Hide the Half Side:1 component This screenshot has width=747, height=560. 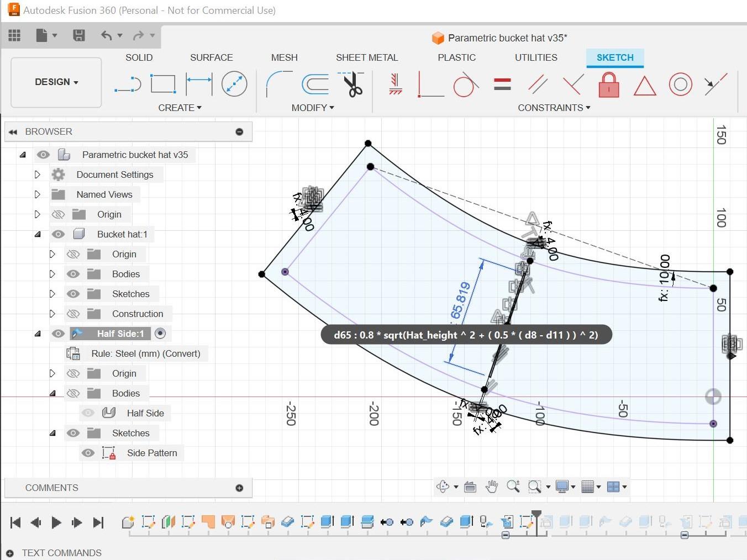coord(58,334)
